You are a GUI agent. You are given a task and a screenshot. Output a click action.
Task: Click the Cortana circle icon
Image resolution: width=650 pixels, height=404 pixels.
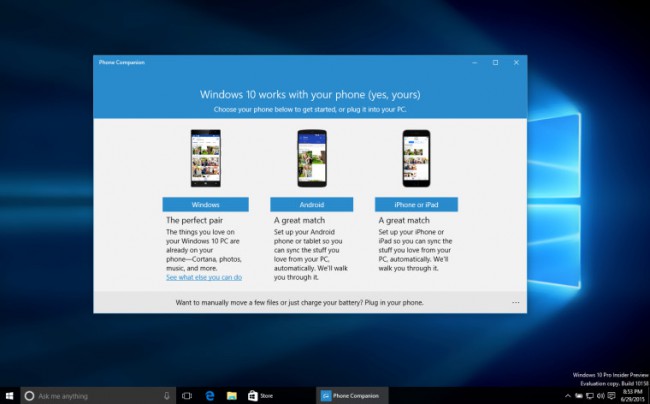tap(29, 396)
